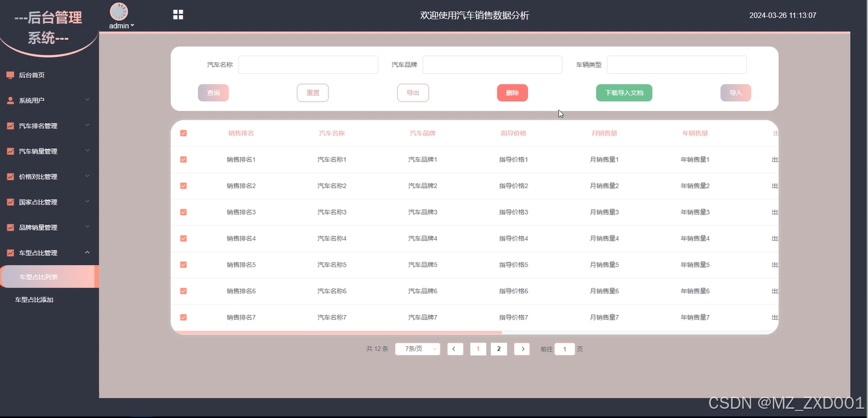Open the 系统用户 menu label
Screen dimensions: 868x418
tap(31, 100)
